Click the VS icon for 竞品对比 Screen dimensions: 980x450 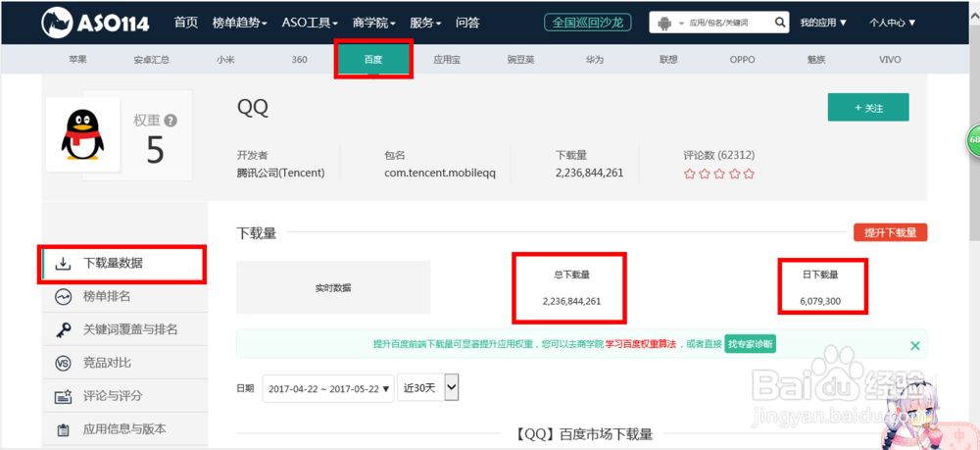click(x=63, y=363)
